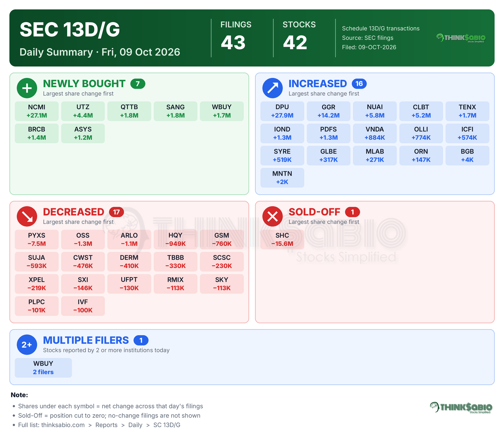
Task: Select the 'XPEL −219K' card
Action: coord(37,284)
